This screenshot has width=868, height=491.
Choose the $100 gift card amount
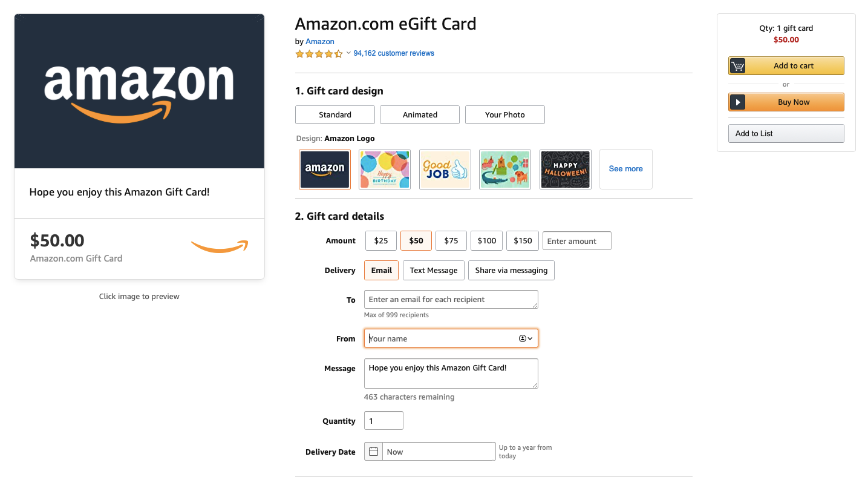tap(486, 240)
